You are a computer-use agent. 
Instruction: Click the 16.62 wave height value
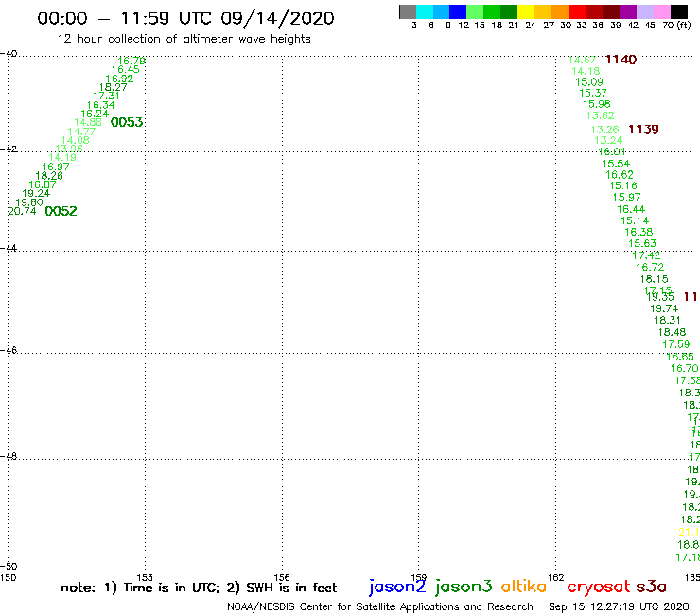620,175
